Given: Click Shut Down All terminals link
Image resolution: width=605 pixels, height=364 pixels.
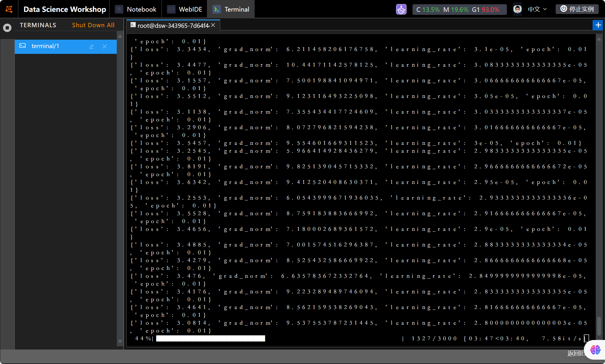Looking at the screenshot, I should (93, 25).
